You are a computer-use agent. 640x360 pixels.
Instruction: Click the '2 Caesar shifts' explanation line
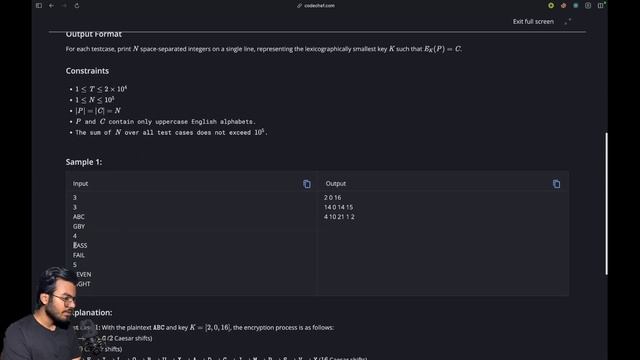pyautogui.click(x=127, y=338)
